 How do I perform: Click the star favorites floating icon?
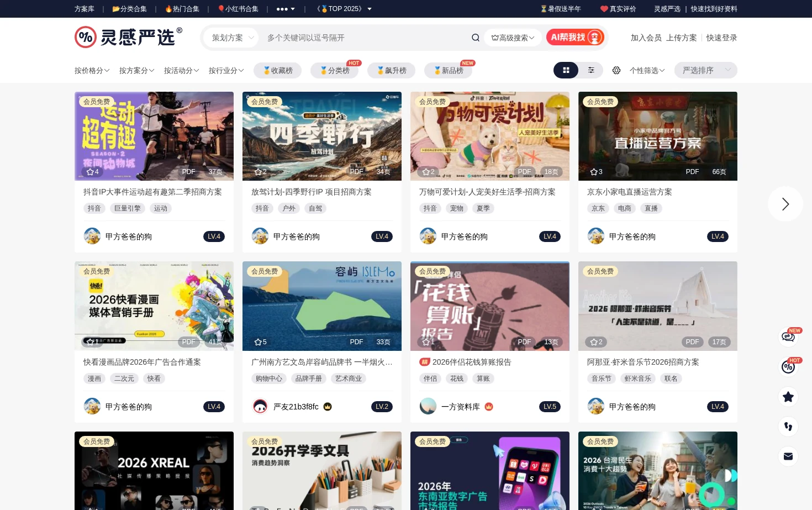pyautogui.click(x=788, y=397)
